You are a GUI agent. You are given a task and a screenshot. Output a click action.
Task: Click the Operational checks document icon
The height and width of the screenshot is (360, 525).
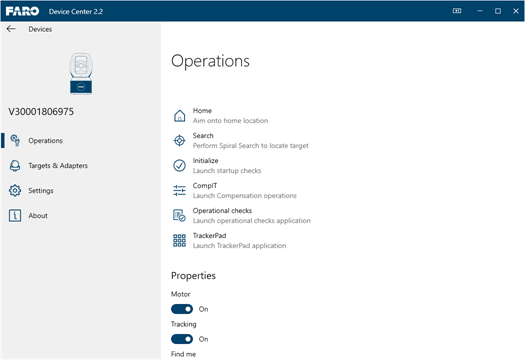179,216
